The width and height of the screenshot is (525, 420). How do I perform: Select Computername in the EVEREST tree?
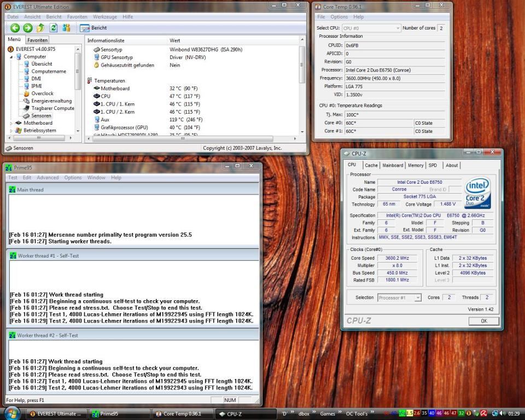49,71
